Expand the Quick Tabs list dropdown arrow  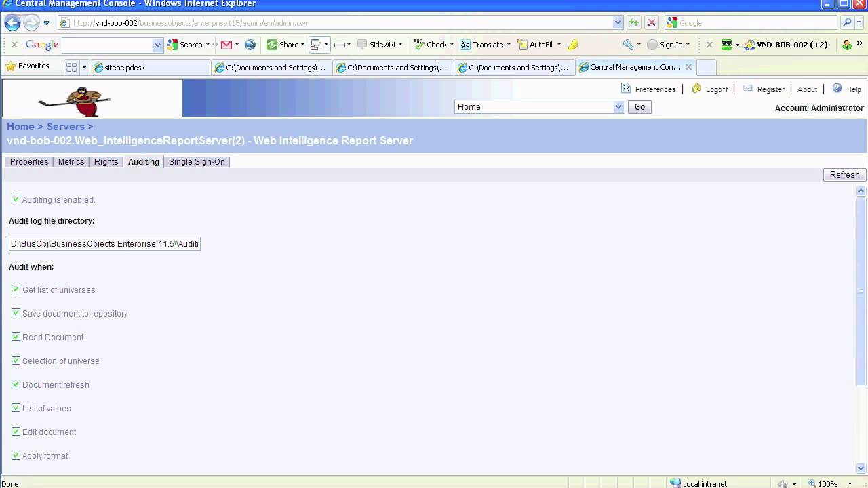tap(85, 67)
